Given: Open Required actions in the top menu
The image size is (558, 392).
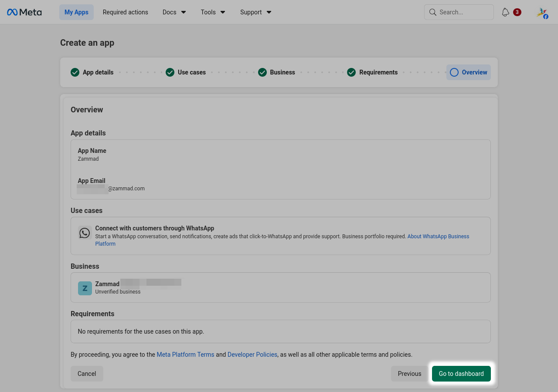Looking at the screenshot, I should pos(126,12).
